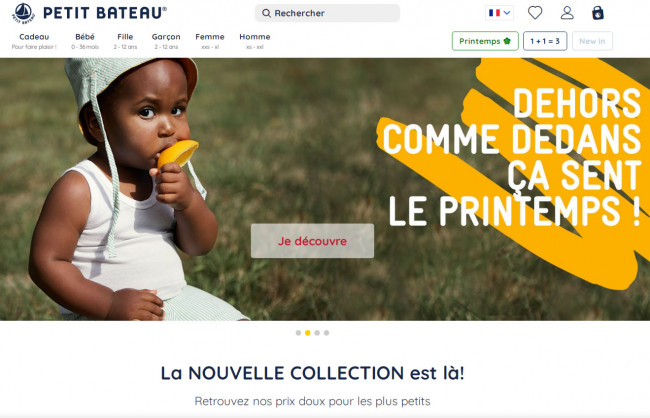Open the Fille category menu
Image resolution: width=650 pixels, height=418 pixels.
coord(125,41)
